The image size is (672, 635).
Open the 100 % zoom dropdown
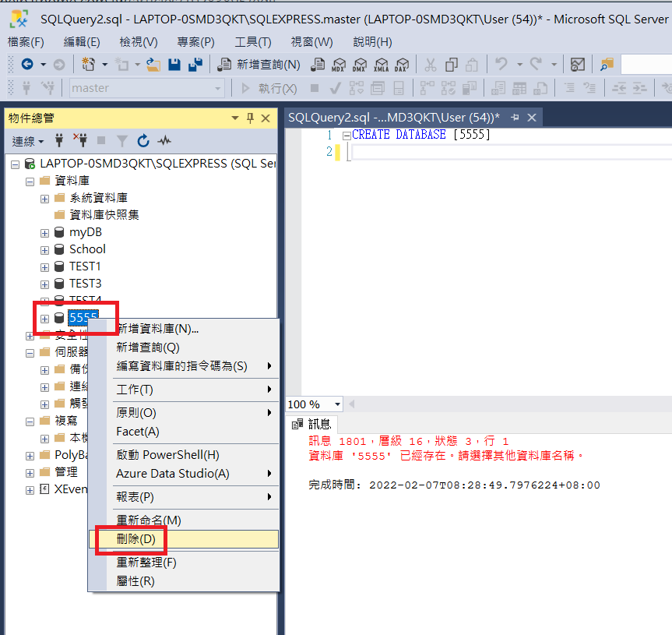pyautogui.click(x=338, y=404)
